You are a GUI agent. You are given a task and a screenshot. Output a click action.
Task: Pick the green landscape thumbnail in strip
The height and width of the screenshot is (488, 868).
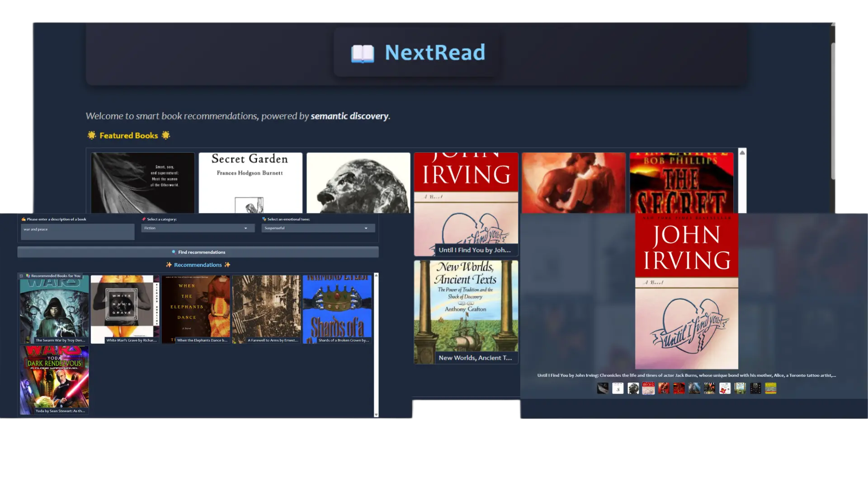coord(740,388)
